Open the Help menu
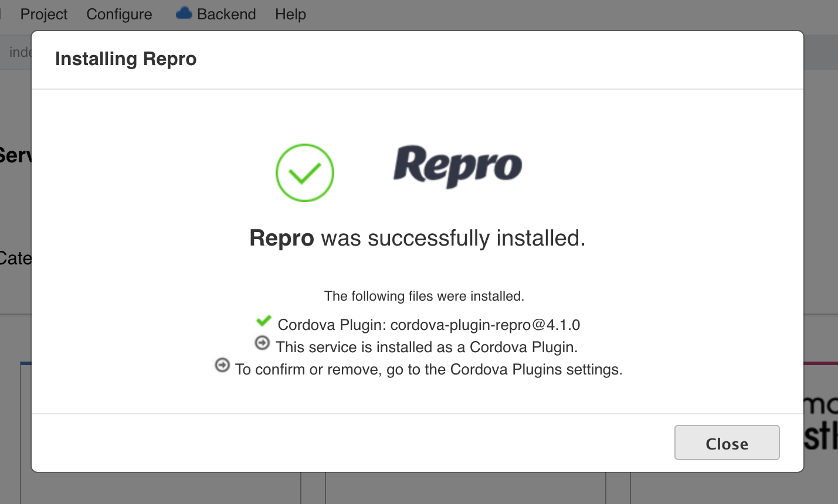The image size is (838, 504). [x=291, y=14]
